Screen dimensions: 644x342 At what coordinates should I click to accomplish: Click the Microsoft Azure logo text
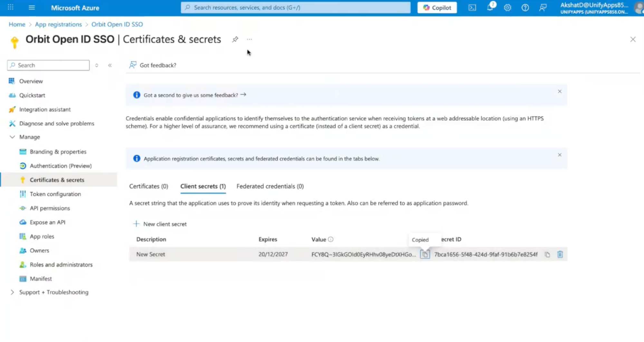(75, 8)
